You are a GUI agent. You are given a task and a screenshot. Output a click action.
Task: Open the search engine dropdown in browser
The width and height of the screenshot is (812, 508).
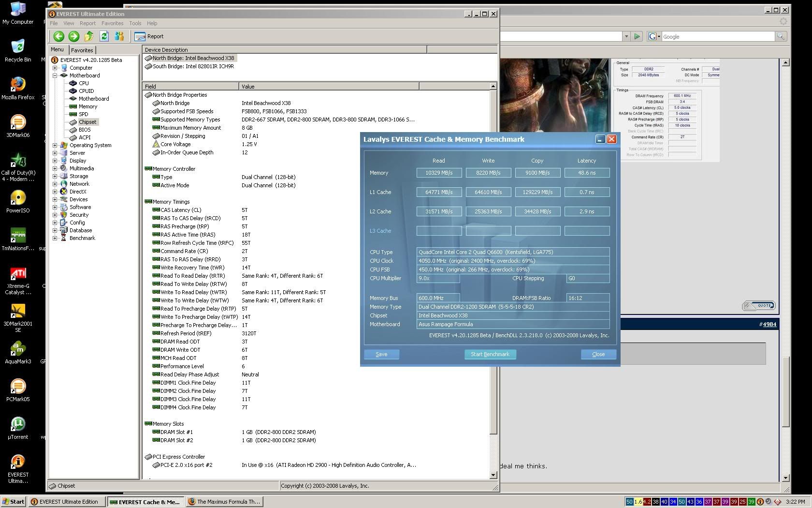655,36
